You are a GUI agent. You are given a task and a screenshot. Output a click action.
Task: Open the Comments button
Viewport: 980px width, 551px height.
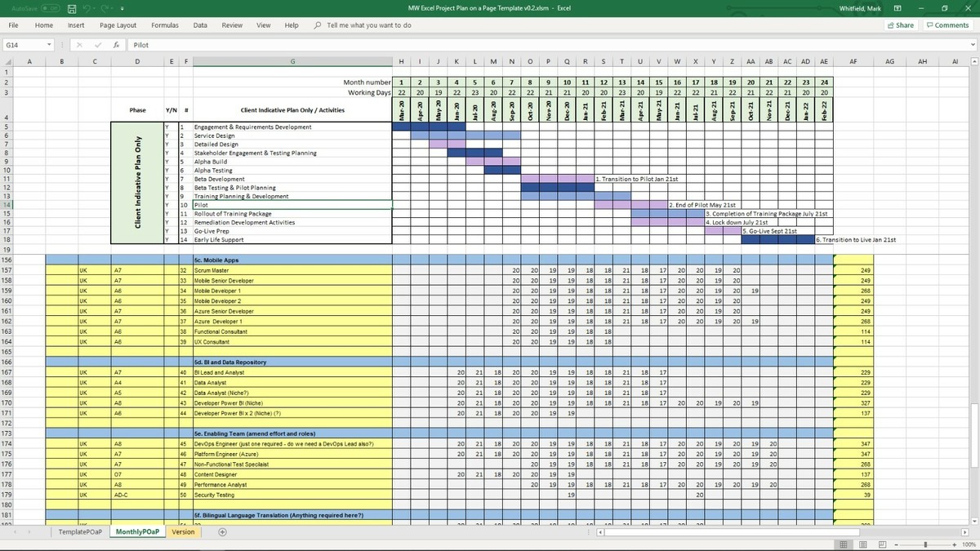tap(947, 25)
